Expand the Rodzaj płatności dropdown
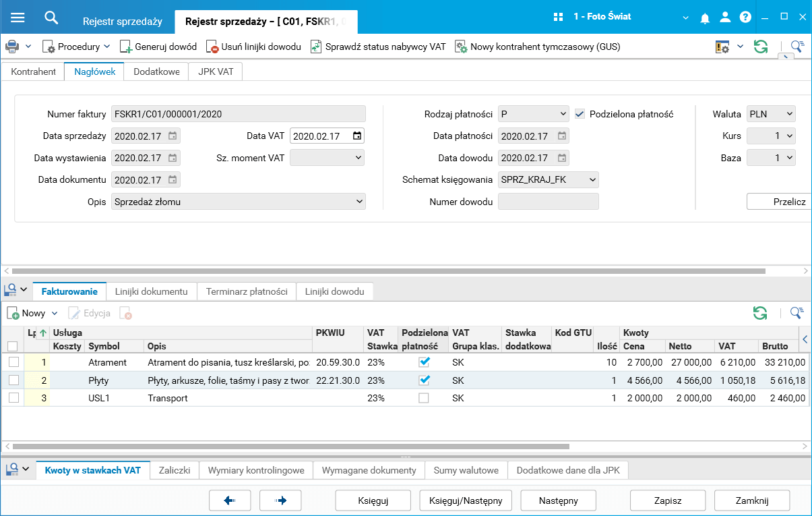 tap(563, 114)
